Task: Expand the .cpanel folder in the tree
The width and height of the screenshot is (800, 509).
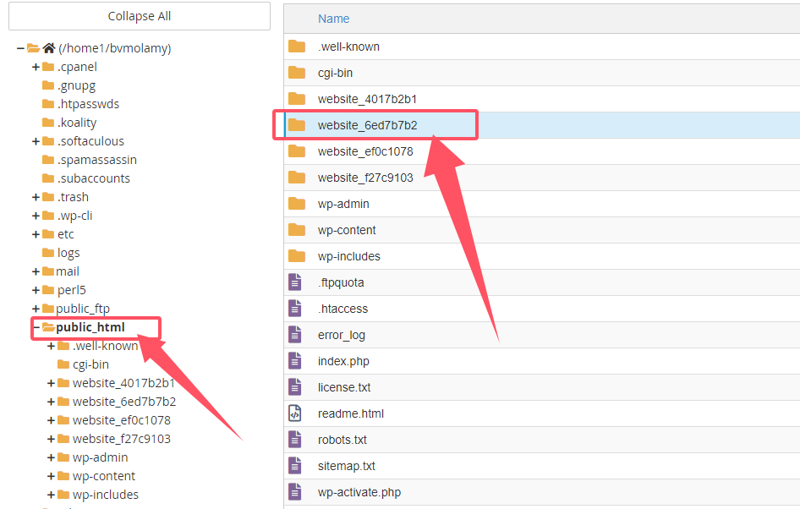Action: click(x=36, y=67)
